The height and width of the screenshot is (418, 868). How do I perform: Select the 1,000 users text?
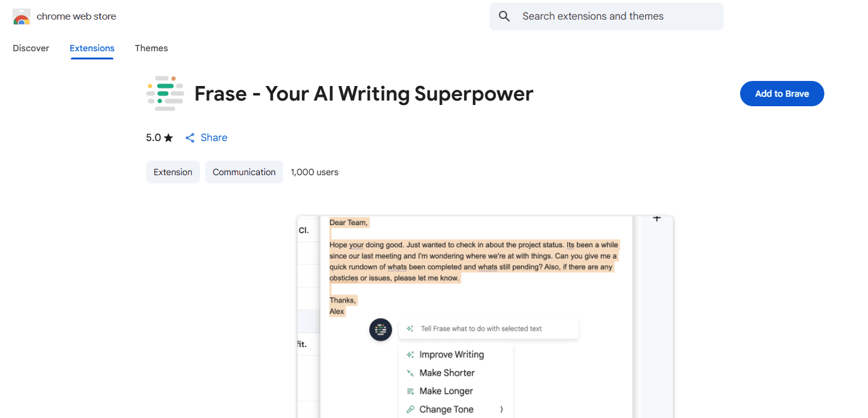click(x=315, y=172)
